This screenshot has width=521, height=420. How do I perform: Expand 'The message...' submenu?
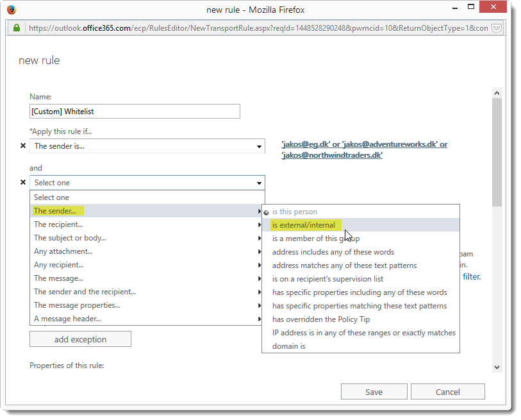point(147,278)
